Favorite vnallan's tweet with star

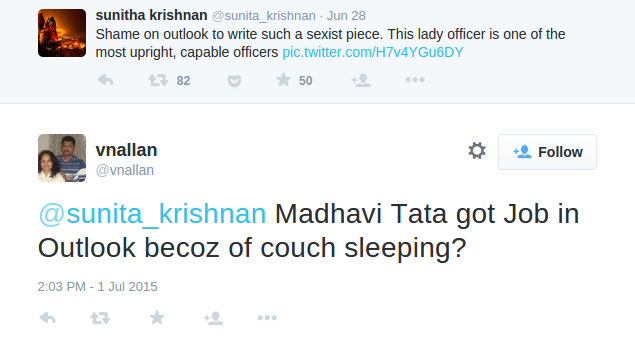tap(157, 317)
